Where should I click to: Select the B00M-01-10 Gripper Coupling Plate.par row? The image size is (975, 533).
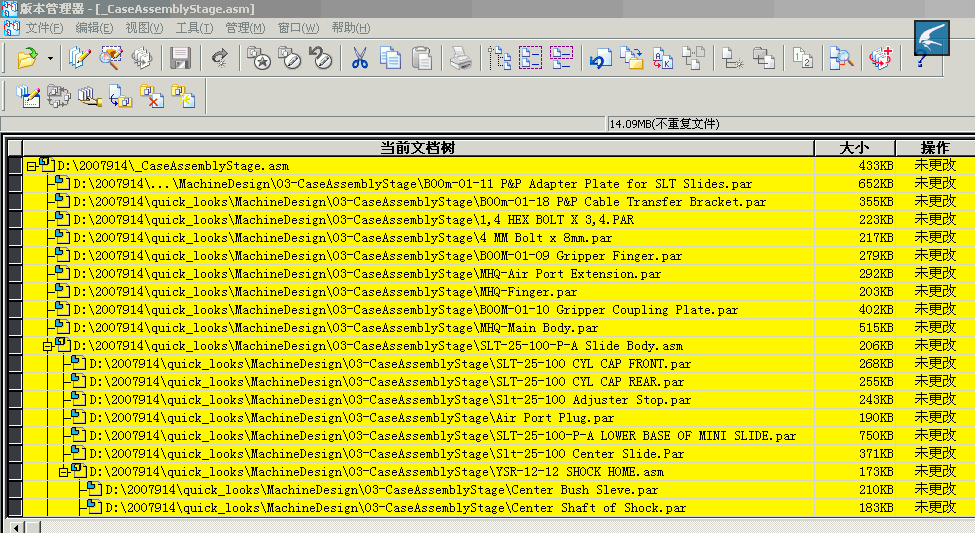pyautogui.click(x=418, y=310)
